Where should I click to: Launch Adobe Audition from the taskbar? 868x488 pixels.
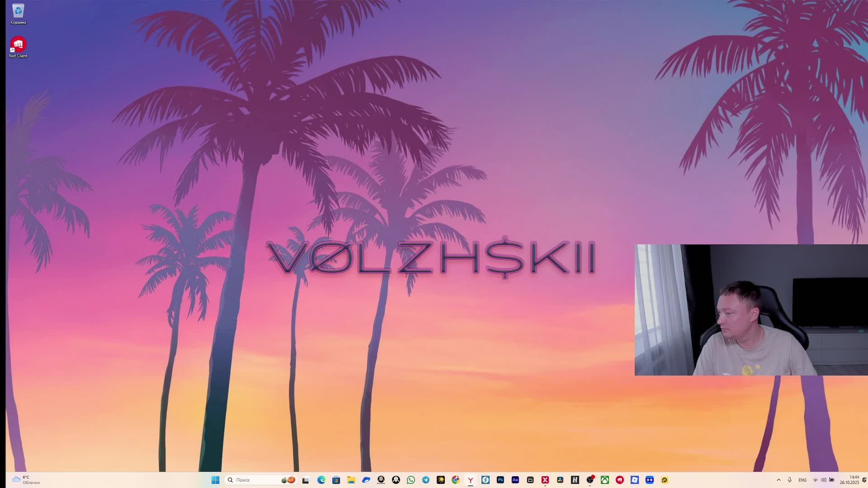pyautogui.click(x=515, y=480)
